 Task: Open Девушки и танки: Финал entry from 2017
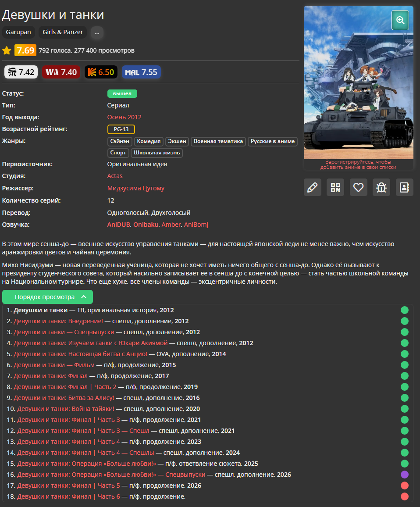(50, 376)
